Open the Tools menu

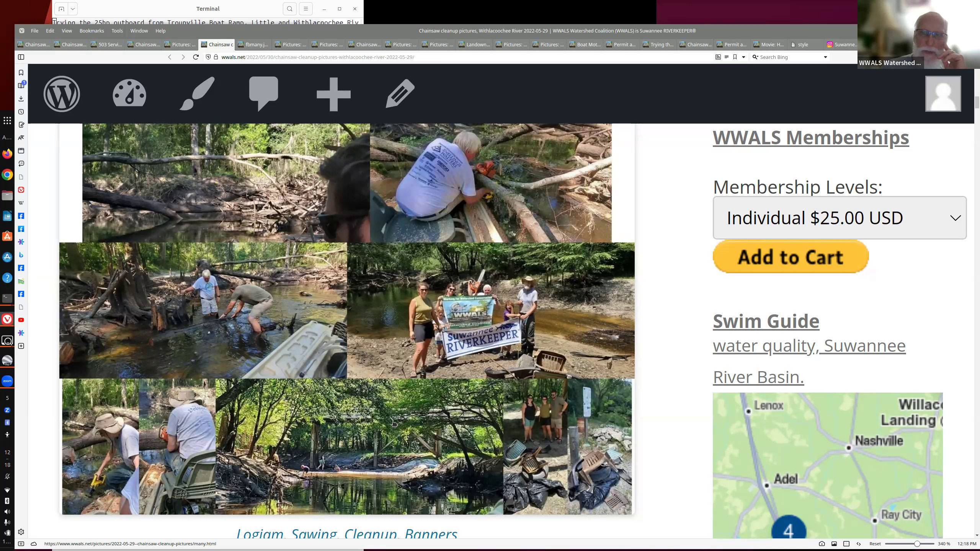(117, 31)
